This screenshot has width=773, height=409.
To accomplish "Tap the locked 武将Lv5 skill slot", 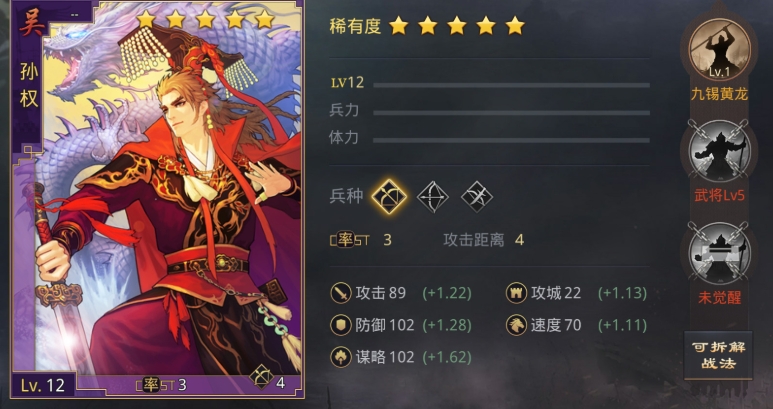I will [x=719, y=151].
